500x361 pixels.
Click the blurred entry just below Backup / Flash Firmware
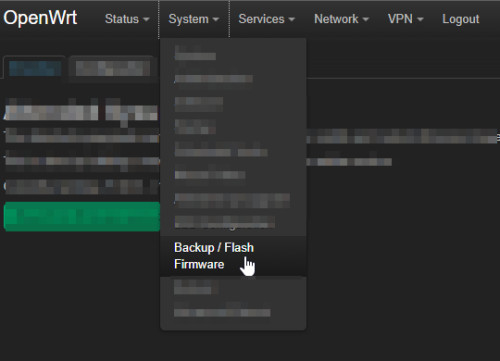point(196,287)
